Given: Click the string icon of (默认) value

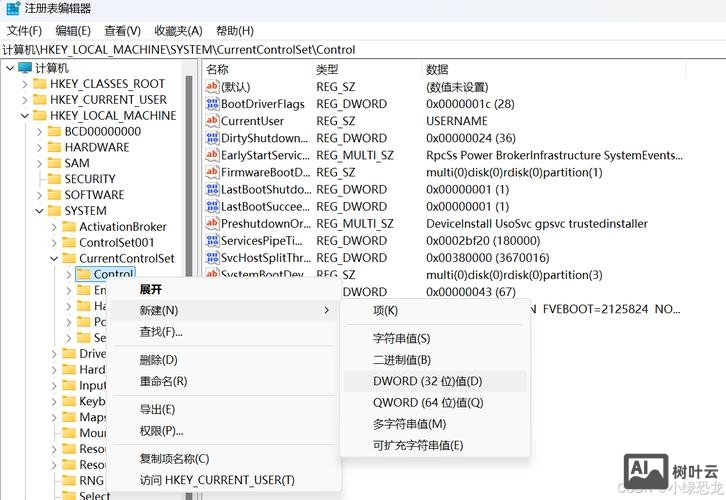Looking at the screenshot, I should 212,87.
